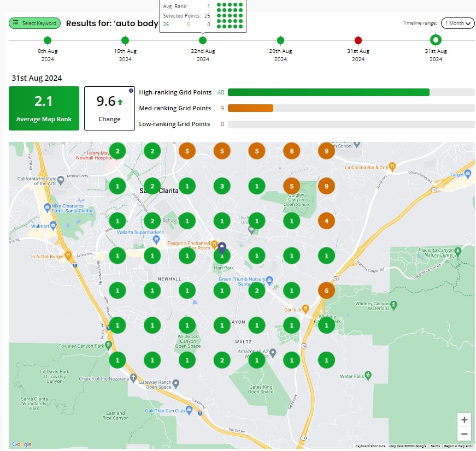Open the Select Keyword menu

click(34, 23)
